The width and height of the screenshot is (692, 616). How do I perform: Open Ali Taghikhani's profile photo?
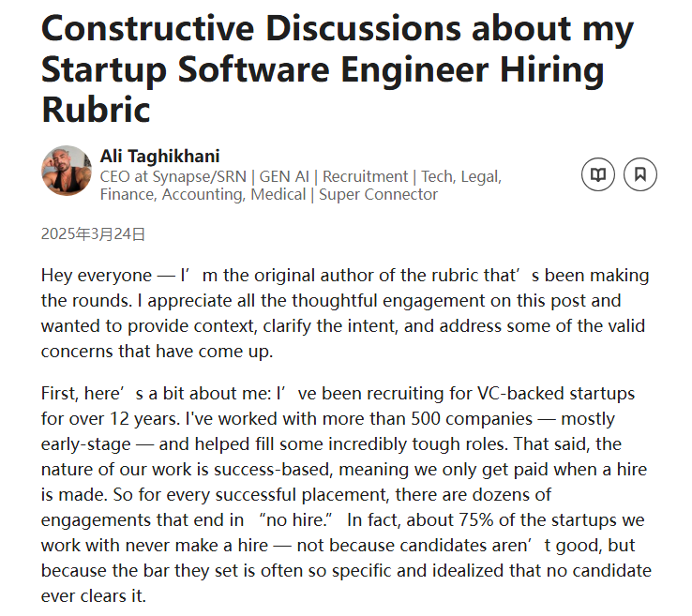67,171
